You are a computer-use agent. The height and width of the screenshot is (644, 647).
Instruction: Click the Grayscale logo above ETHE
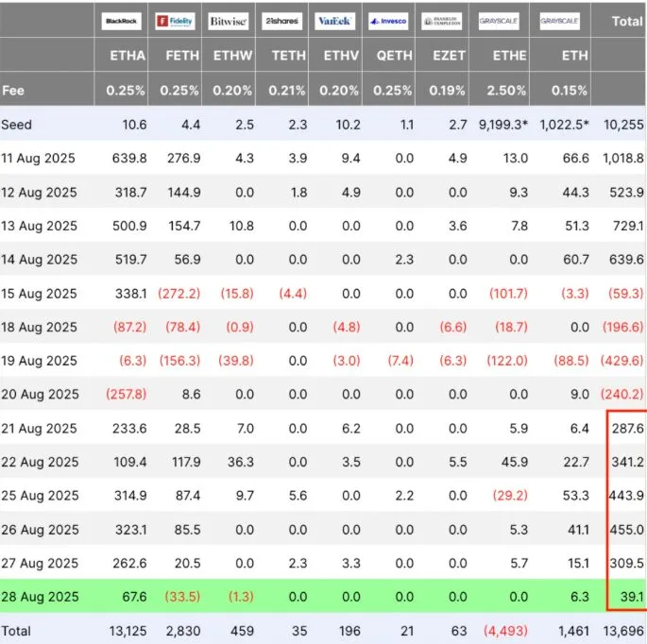click(499, 21)
